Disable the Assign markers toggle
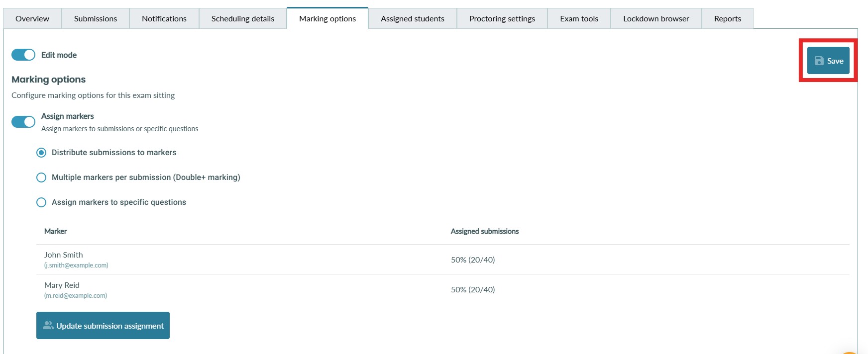This screenshot has width=868, height=354. click(x=23, y=122)
